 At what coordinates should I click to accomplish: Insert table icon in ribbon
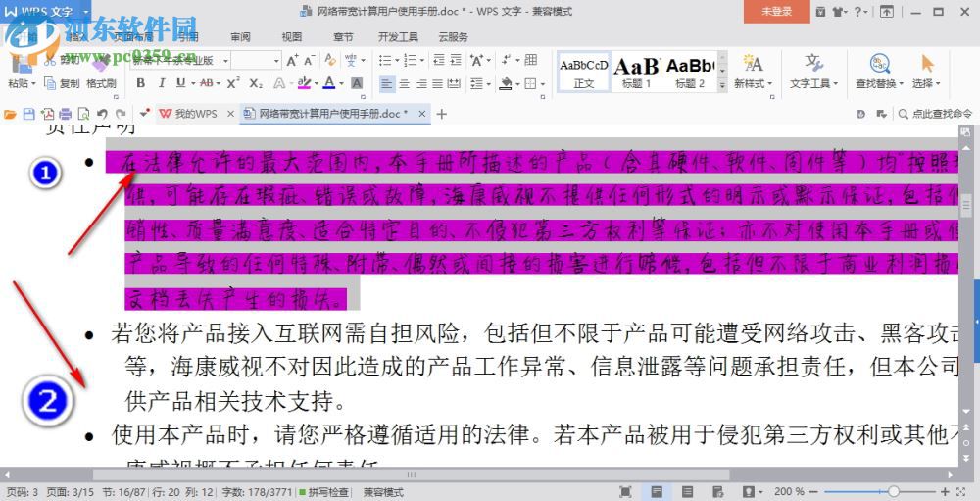[x=531, y=60]
